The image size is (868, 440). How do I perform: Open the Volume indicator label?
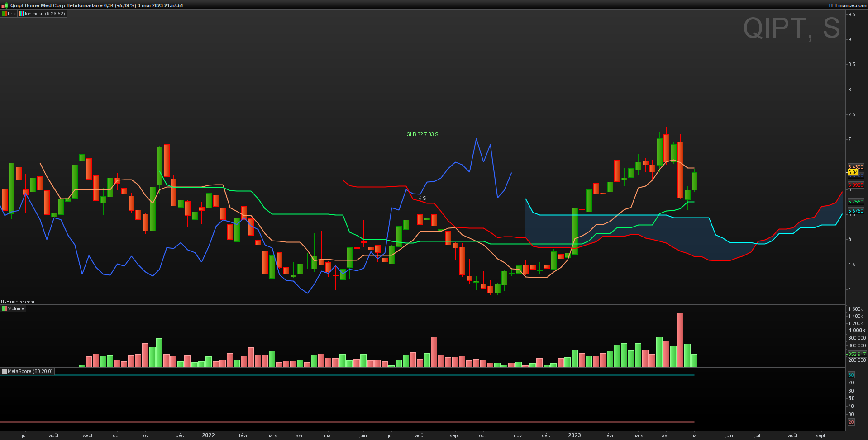pyautogui.click(x=16, y=308)
